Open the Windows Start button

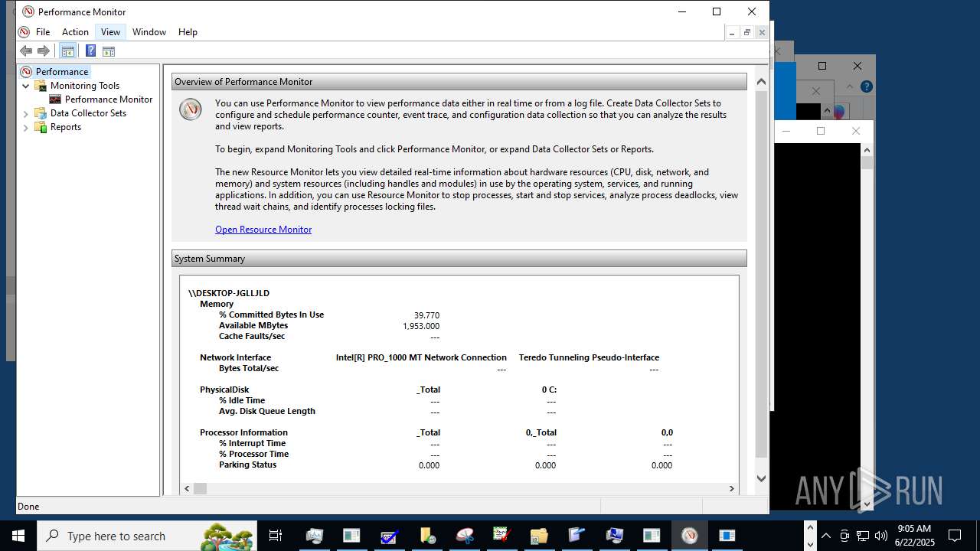click(18, 536)
